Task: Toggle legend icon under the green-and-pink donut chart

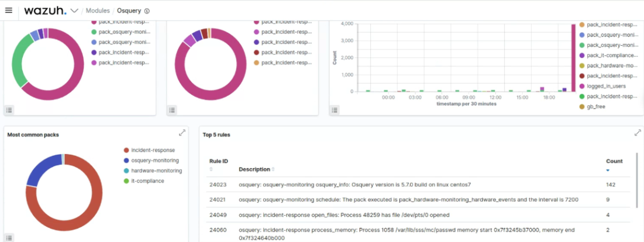Action: click(9, 110)
